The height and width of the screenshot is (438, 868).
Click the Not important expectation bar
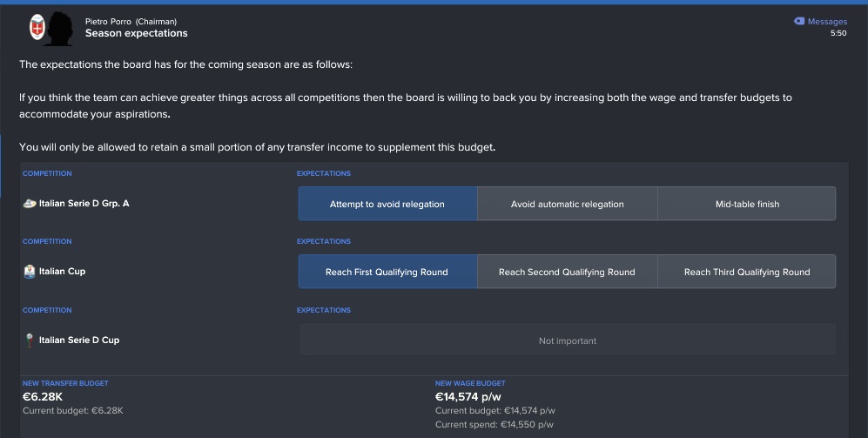pyautogui.click(x=568, y=340)
